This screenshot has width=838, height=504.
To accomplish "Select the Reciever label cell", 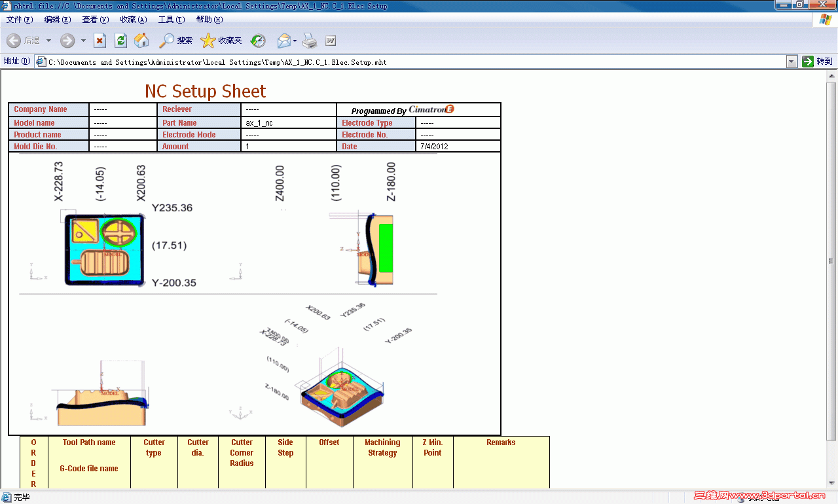I will click(199, 109).
